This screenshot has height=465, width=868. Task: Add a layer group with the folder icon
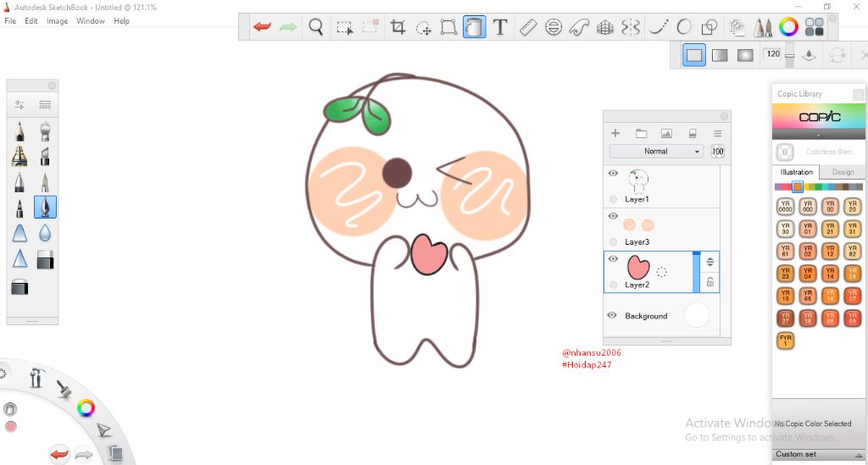pos(641,133)
